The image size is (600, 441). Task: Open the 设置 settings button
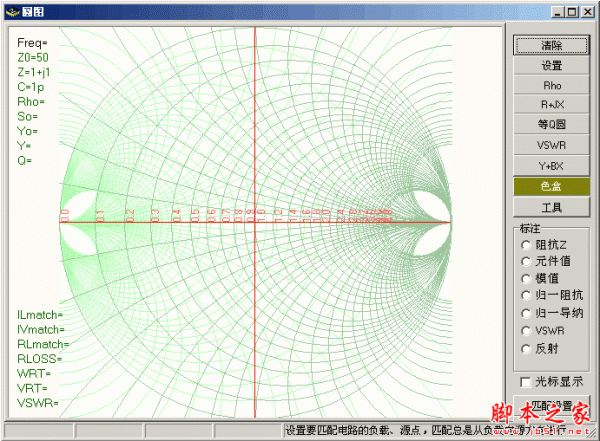(x=551, y=65)
